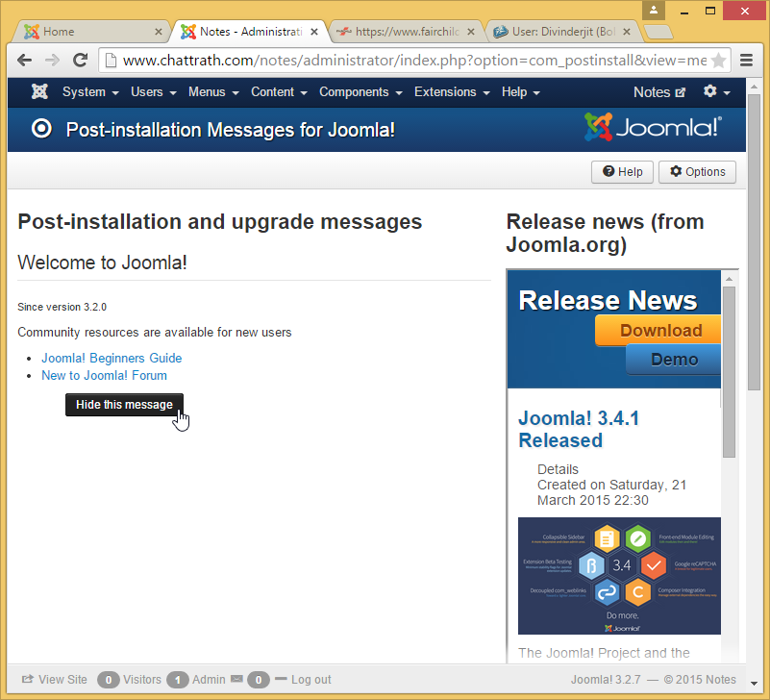Bookmark page using the star icon
770x700 pixels.
(718, 60)
